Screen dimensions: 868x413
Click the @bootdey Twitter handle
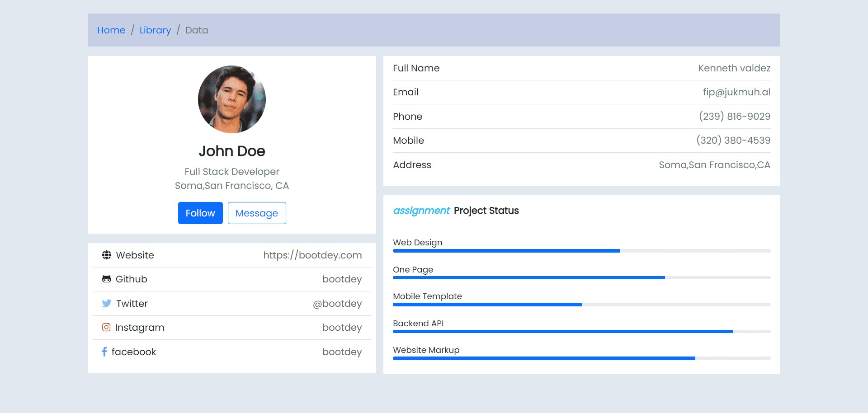click(x=337, y=303)
